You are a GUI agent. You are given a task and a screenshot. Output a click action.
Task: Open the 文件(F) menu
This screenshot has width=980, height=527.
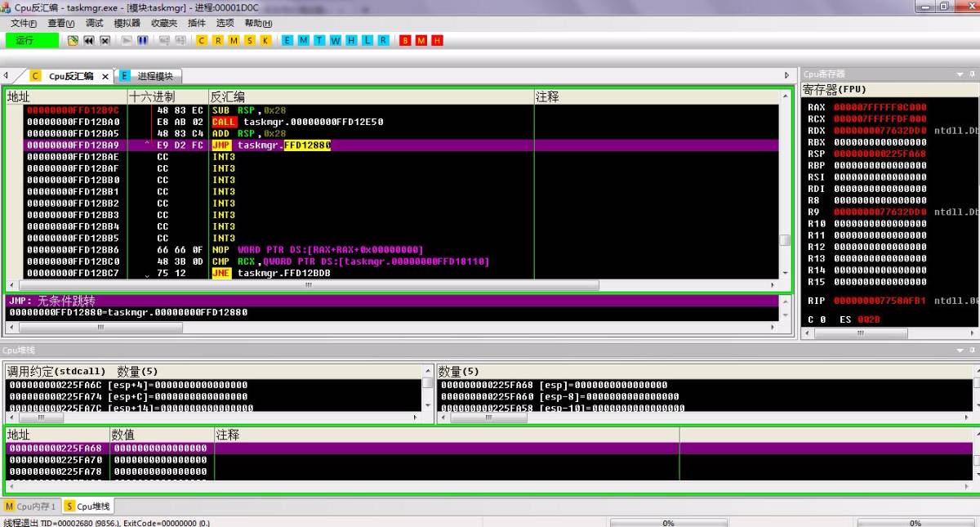pos(23,23)
